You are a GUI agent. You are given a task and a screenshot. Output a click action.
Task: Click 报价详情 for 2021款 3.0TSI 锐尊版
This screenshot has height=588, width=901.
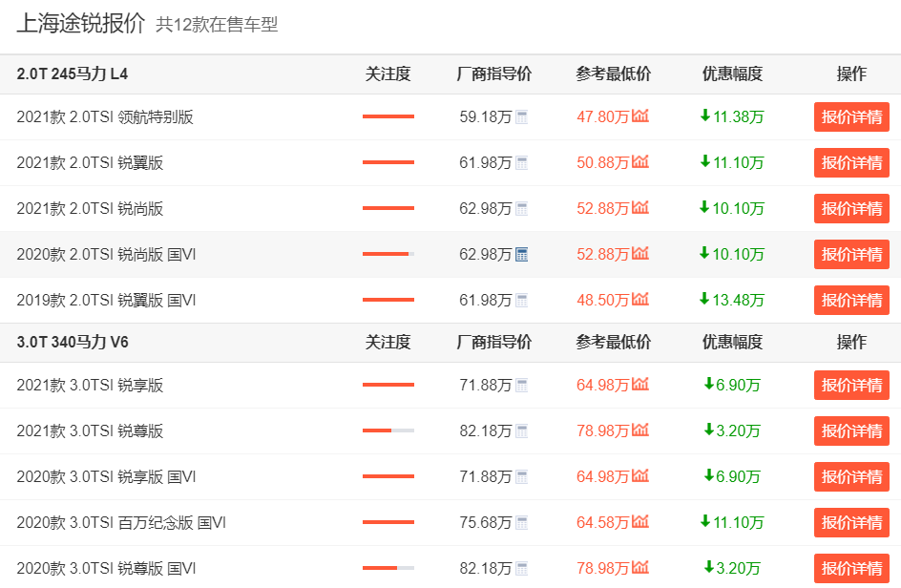point(851,431)
